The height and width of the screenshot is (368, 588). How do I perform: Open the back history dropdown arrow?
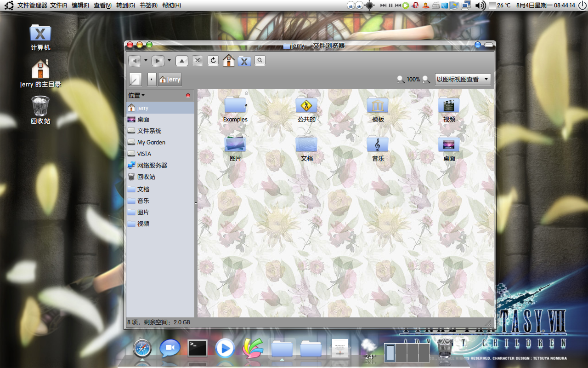[146, 60]
